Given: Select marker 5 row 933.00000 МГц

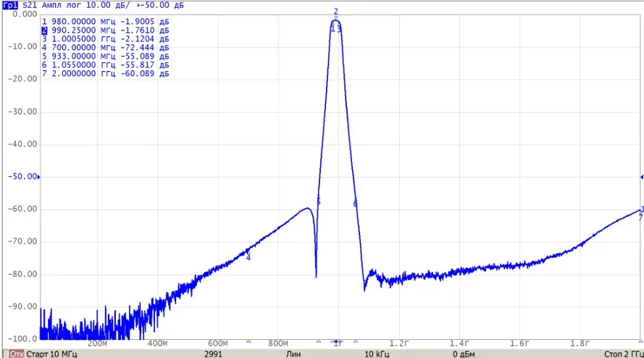Looking at the screenshot, I should pos(106,57).
